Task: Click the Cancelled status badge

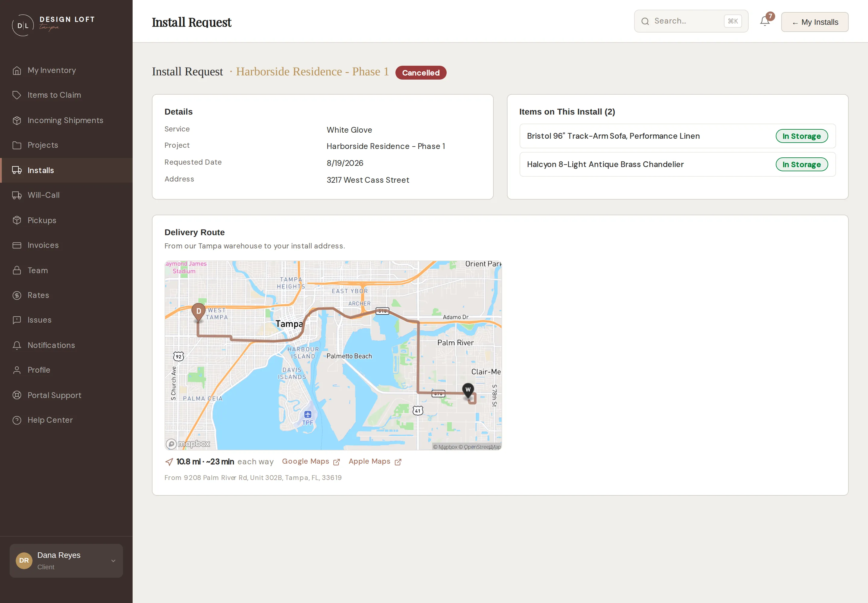Action: pyautogui.click(x=421, y=73)
